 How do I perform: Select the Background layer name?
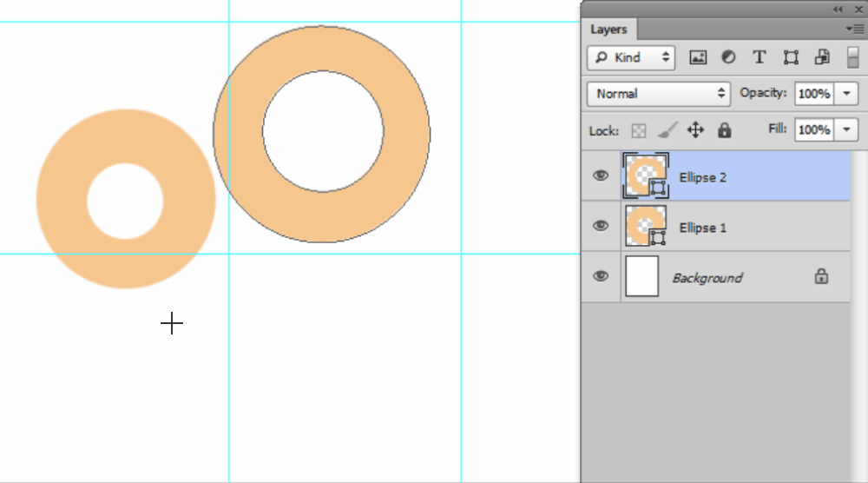pos(707,278)
